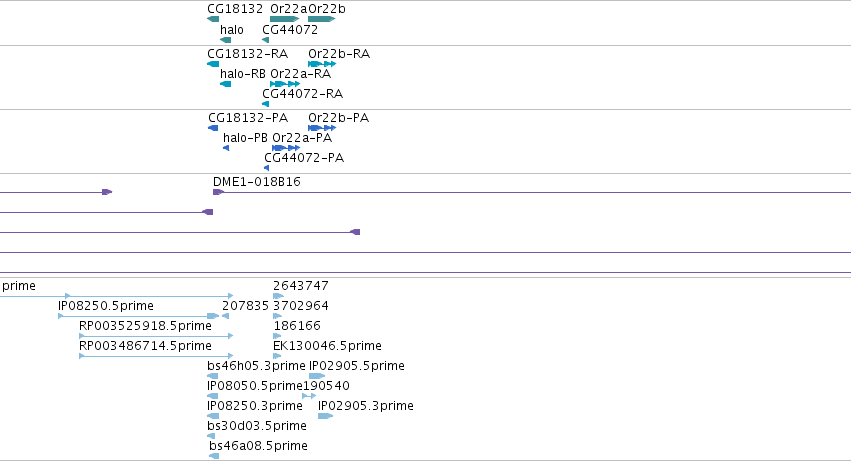
Task: Select the halo-PB protein glyph
Action: (226, 148)
